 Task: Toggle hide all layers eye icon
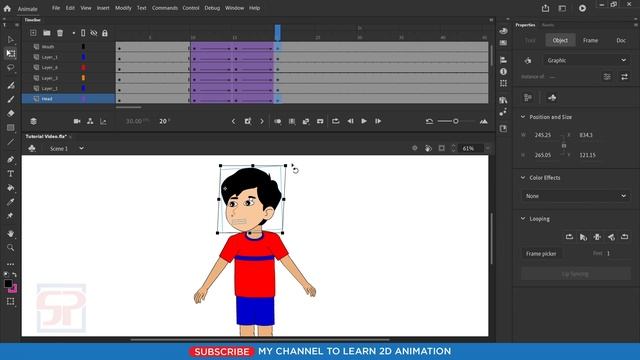coord(94,33)
